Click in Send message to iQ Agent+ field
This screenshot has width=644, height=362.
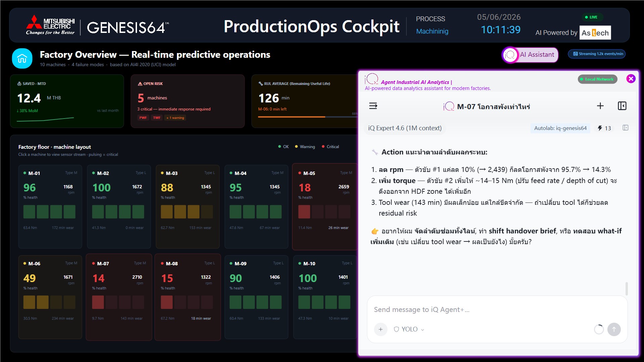497,310
